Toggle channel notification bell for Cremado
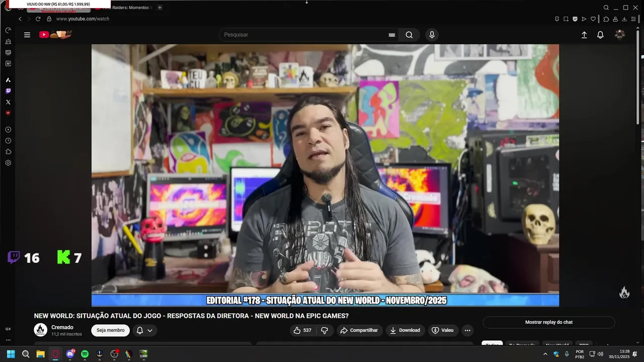644x362 pixels. click(140, 330)
